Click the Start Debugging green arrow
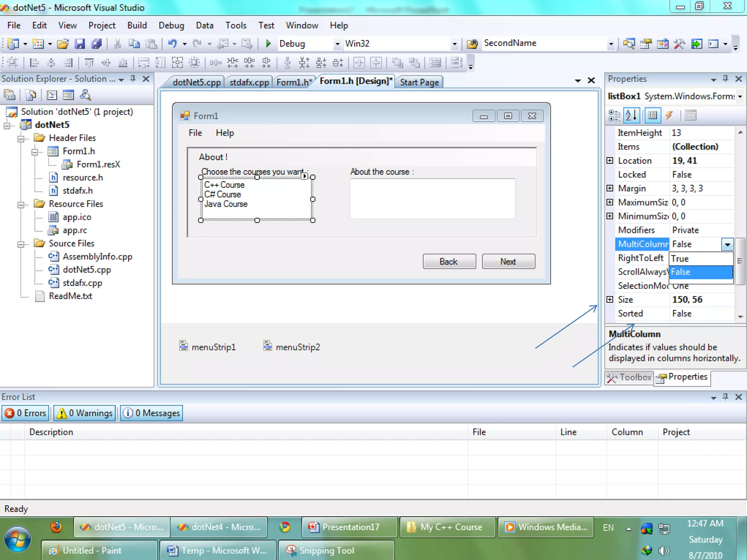This screenshot has height=560, width=747. tap(268, 44)
